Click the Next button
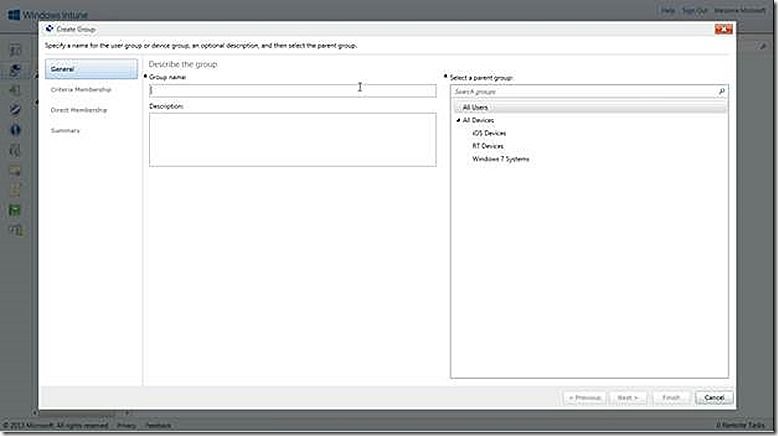 click(627, 397)
